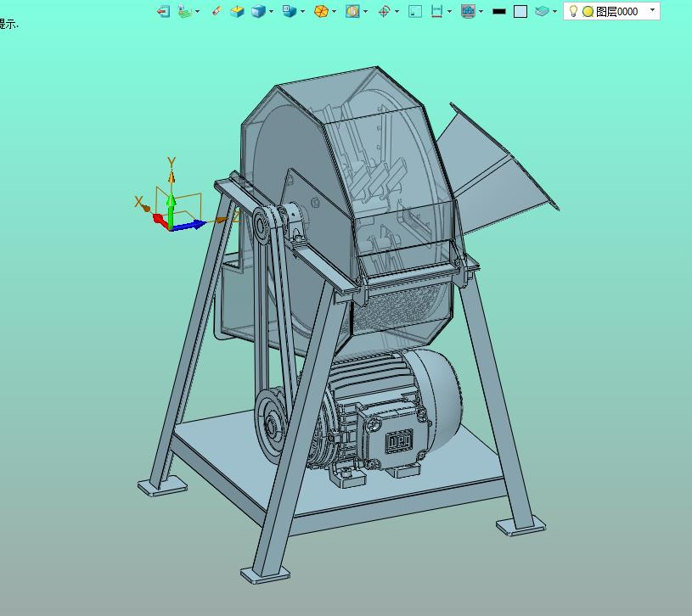This screenshot has height=616, width=692.
Task: Select the sketch plane tool icon
Action: point(185,11)
